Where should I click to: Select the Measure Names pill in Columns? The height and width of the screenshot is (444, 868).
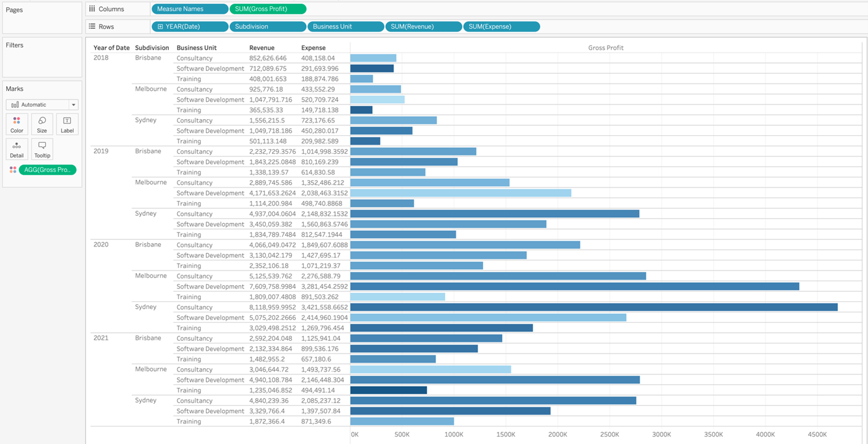[x=190, y=9]
